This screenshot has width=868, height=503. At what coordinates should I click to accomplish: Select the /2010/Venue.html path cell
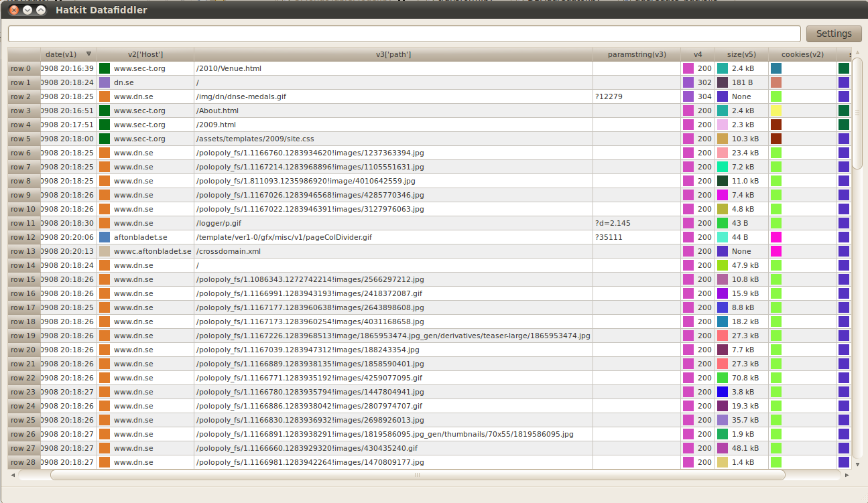393,68
